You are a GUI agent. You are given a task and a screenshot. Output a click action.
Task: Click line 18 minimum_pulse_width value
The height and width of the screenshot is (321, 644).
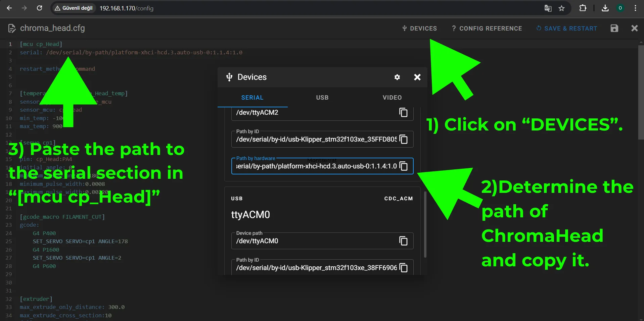(95, 184)
